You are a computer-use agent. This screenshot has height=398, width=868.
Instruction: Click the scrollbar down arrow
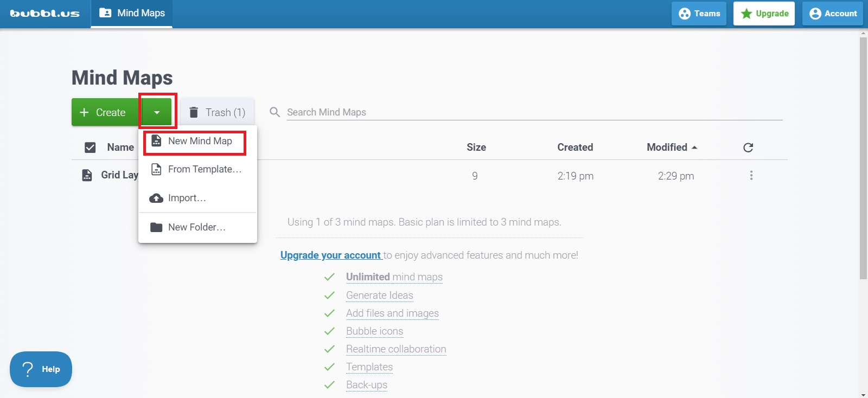pos(863,394)
